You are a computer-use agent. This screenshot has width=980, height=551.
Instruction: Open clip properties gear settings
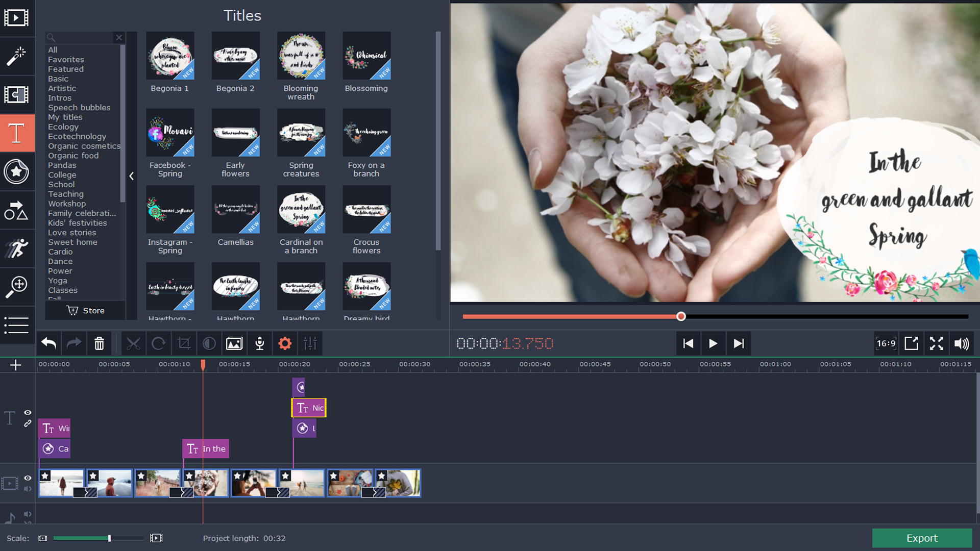click(x=285, y=343)
